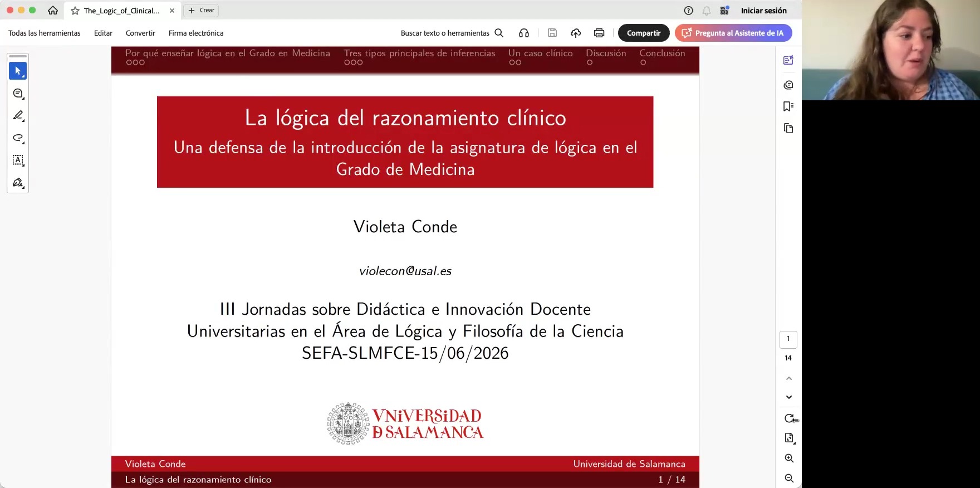Zoom in on the document

click(x=790, y=458)
